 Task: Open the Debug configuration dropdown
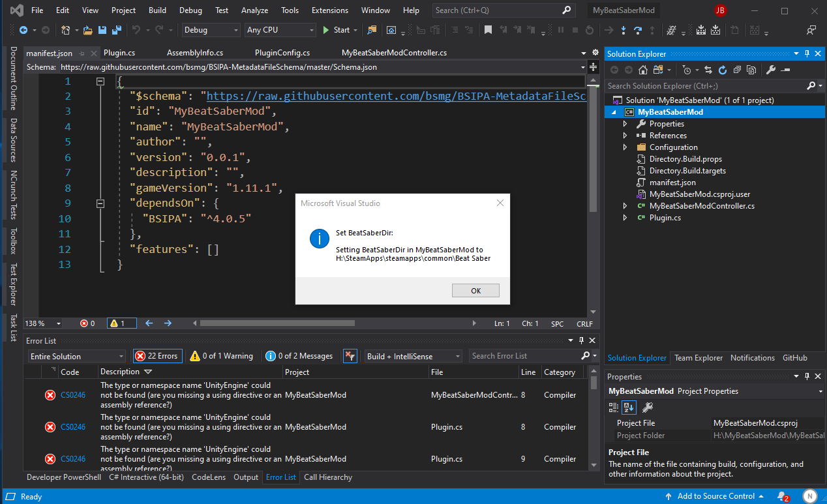tap(211, 30)
